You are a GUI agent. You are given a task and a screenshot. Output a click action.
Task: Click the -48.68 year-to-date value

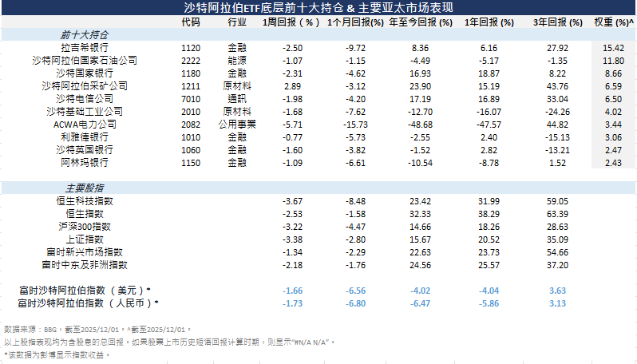(x=420, y=125)
